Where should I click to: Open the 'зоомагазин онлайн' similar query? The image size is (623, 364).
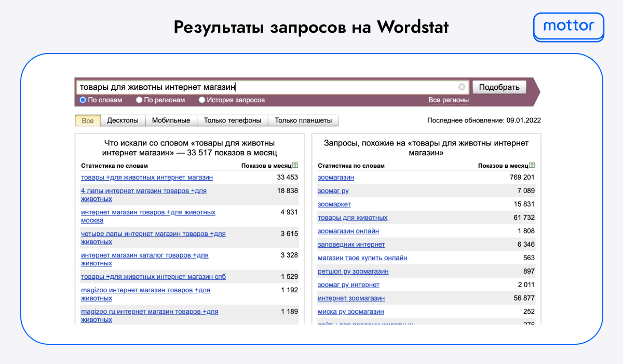(348, 231)
